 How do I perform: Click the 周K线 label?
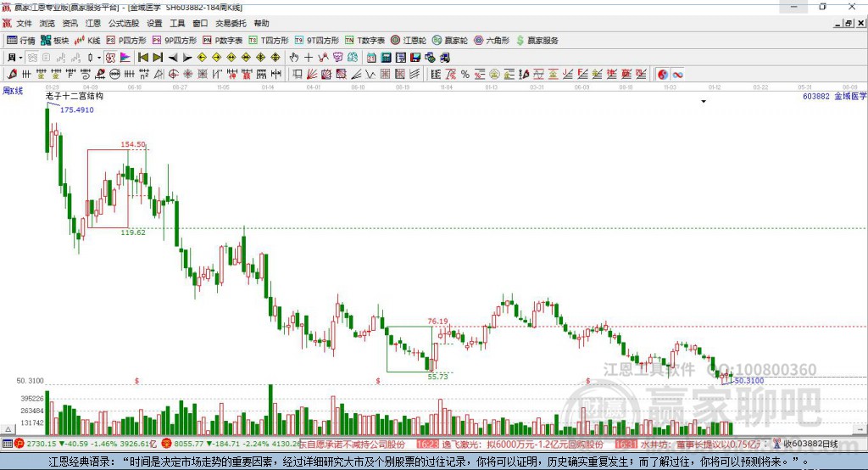point(13,91)
